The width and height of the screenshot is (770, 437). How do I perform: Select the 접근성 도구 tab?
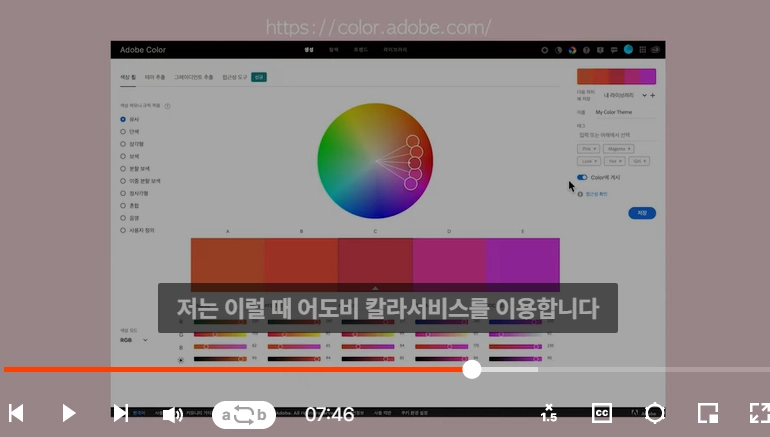tap(235, 77)
